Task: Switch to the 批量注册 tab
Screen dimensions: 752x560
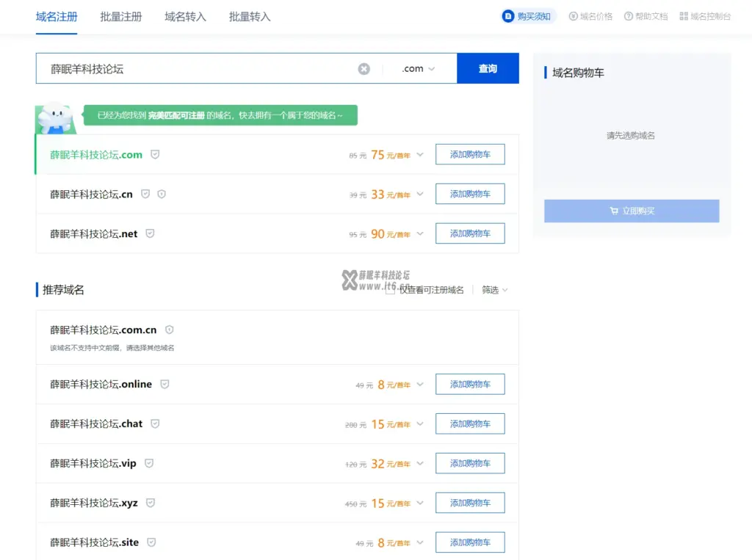Action: coord(121,17)
